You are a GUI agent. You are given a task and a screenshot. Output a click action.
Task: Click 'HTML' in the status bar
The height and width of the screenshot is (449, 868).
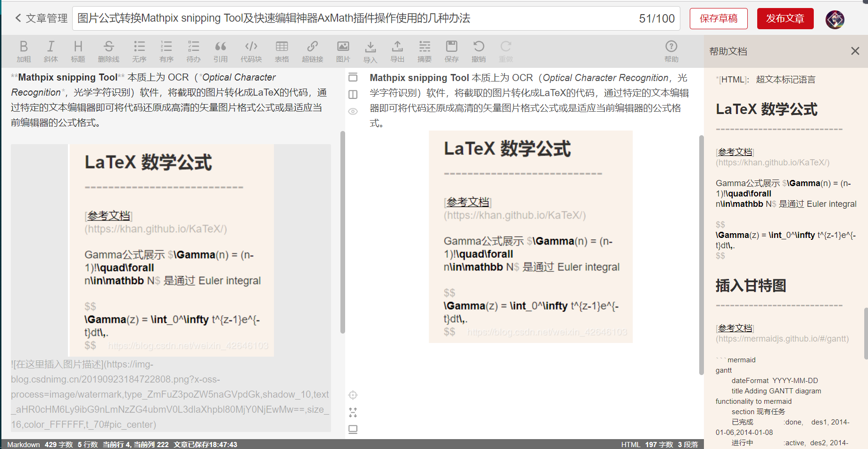click(630, 444)
